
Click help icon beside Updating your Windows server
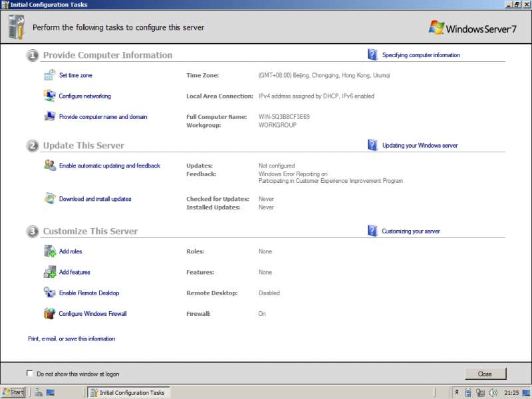tap(372, 145)
